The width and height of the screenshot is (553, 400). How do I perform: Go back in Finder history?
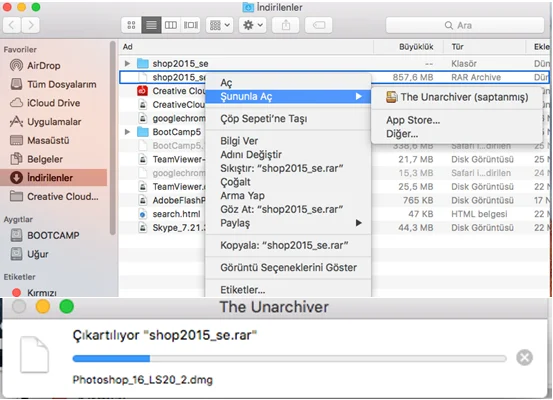[x=12, y=25]
